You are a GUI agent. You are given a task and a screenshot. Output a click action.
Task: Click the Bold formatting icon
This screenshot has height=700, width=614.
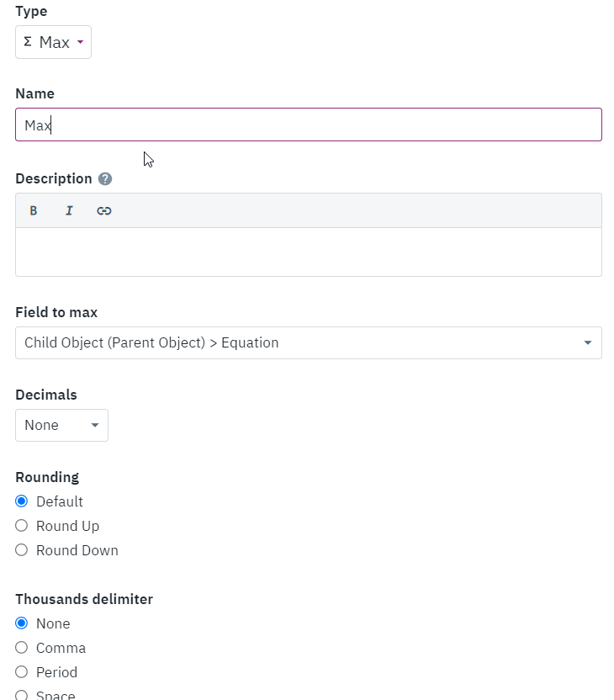34,211
